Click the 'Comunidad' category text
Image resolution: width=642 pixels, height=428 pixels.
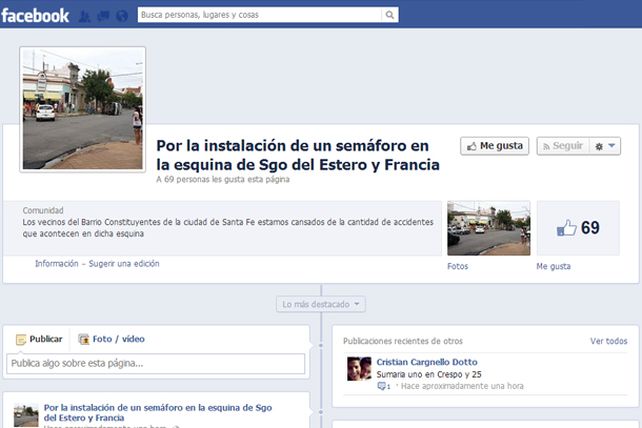[x=43, y=210]
